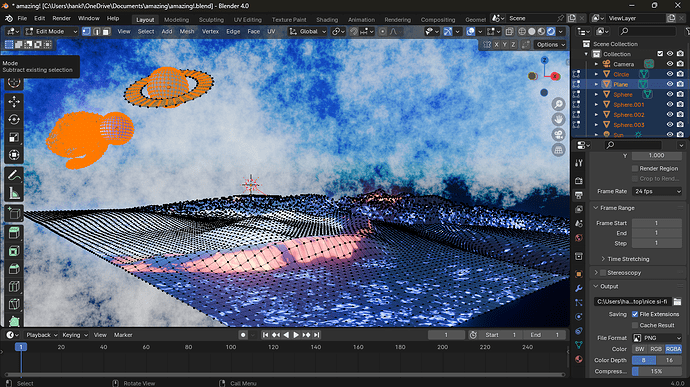Viewport: 690px width, 387px height.
Task: Expand the Circle object in the outliner
Action: (x=597, y=74)
